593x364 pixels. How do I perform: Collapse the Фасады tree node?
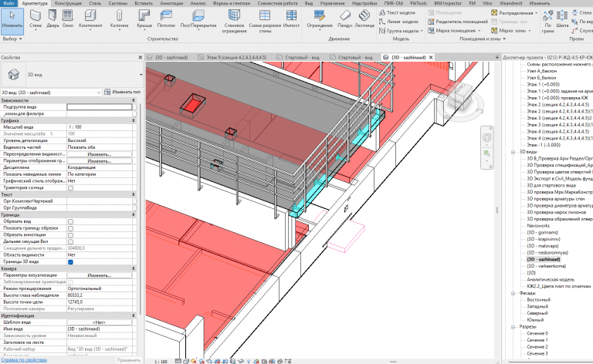pos(513,293)
